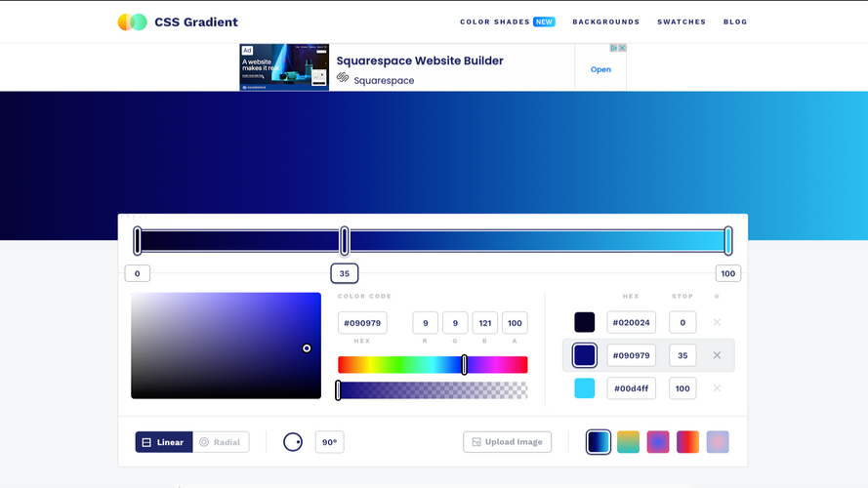Edit stop value 35 in the color list
868x488 pixels.
tap(682, 355)
